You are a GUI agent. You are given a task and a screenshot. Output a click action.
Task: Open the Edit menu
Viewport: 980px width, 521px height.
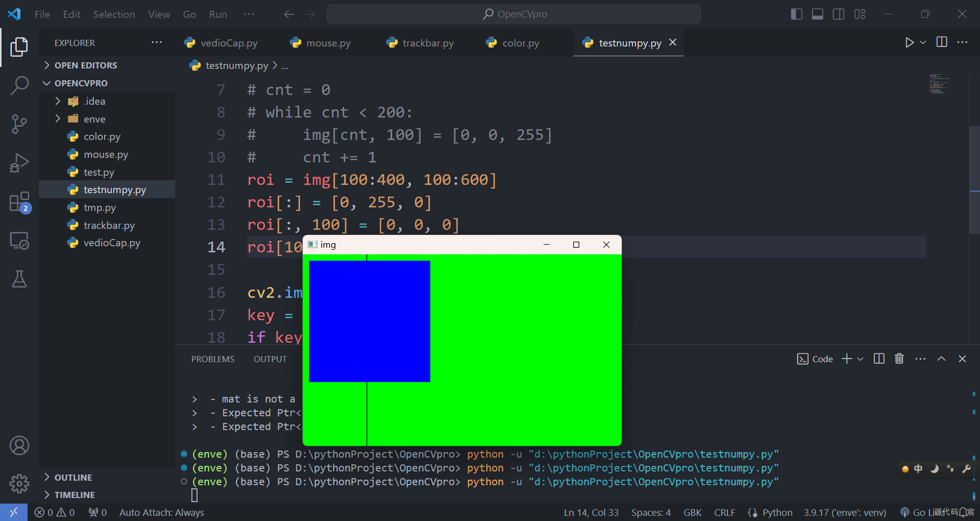pyautogui.click(x=71, y=14)
